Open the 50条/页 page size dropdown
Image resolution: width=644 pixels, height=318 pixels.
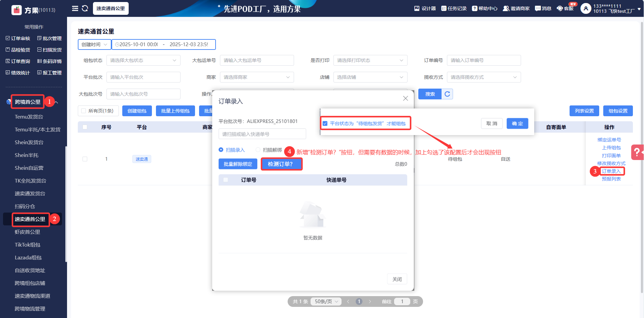point(326,301)
